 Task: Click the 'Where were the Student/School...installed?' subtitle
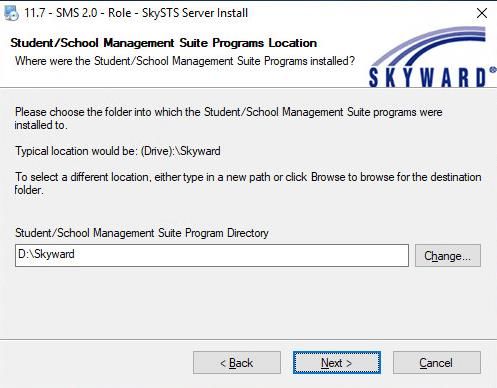185,61
